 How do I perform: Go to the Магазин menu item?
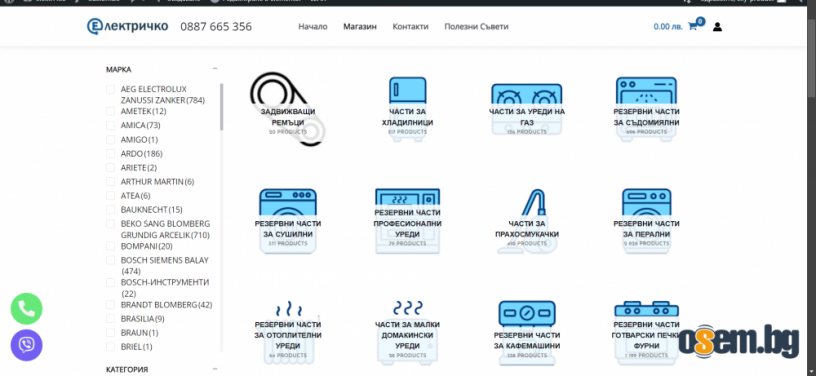(360, 27)
